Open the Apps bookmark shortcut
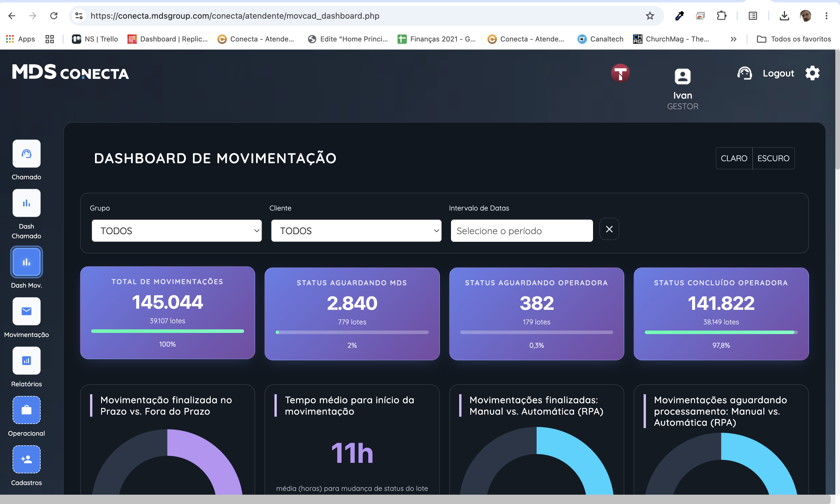840x504 pixels. coord(20,39)
